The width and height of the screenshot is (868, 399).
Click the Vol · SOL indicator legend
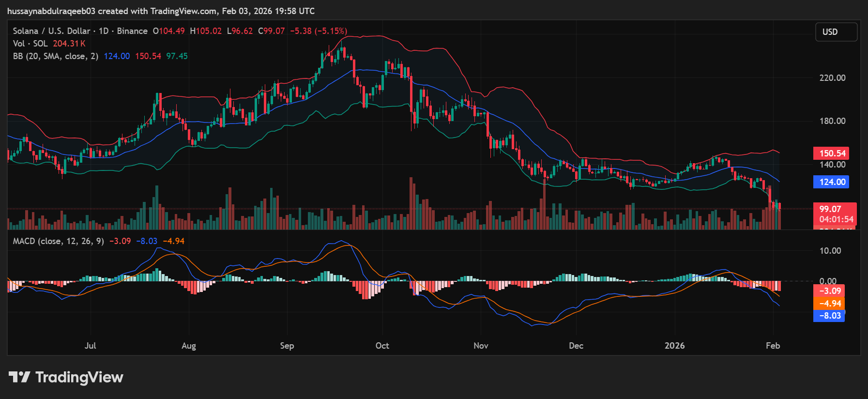[30, 44]
